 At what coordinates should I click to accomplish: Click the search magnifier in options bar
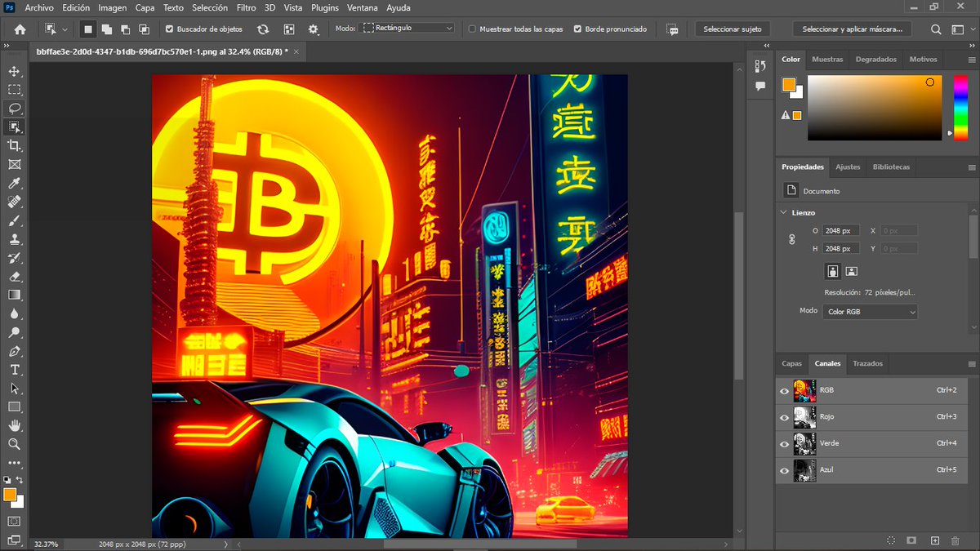pyautogui.click(x=937, y=29)
